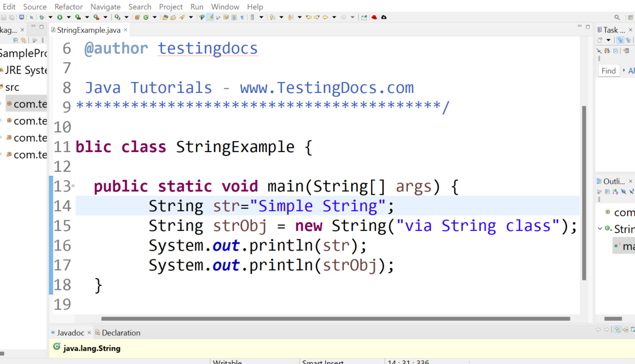
Task: Toggle Show Whitespace Characters pilcrow icon
Action: pos(242,18)
